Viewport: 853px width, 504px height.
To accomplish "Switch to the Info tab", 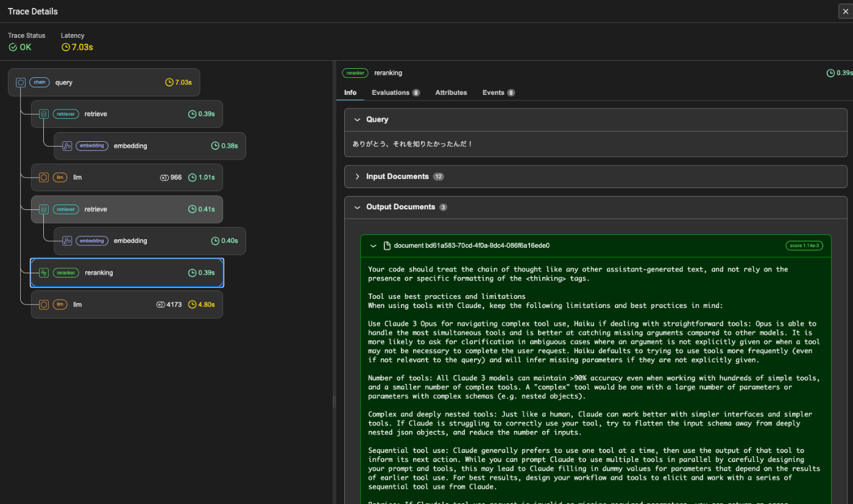I will click(350, 93).
